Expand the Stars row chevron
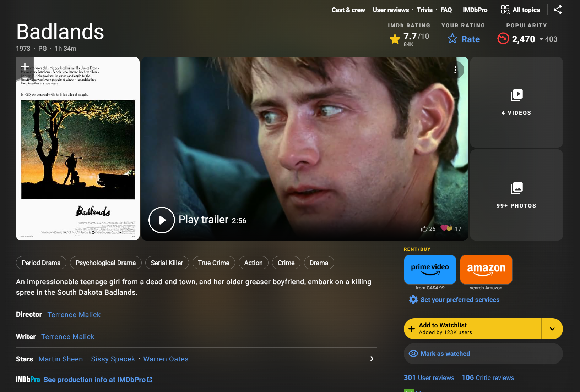The height and width of the screenshot is (392, 580). [372, 359]
